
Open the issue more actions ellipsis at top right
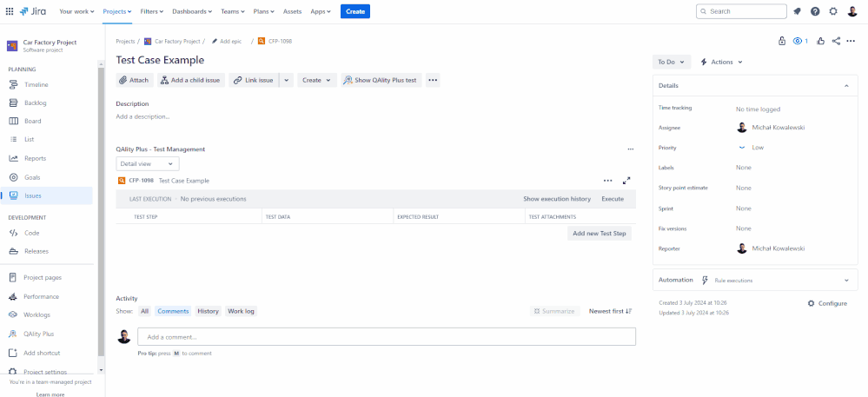point(851,41)
